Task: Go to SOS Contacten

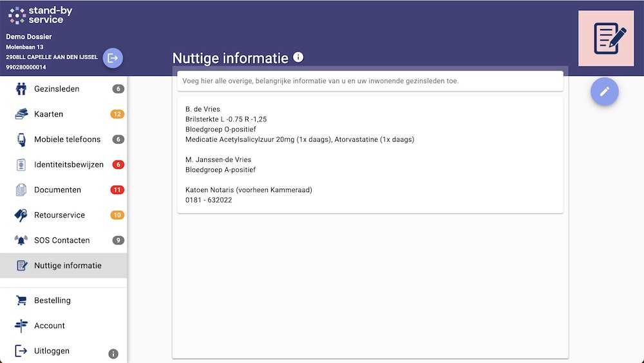Action: click(63, 240)
